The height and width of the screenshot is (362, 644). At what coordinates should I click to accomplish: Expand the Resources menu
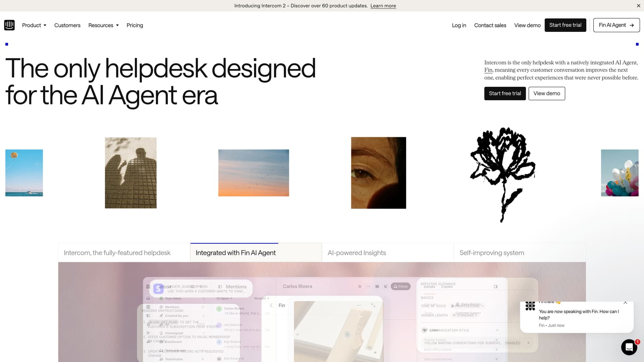click(103, 25)
